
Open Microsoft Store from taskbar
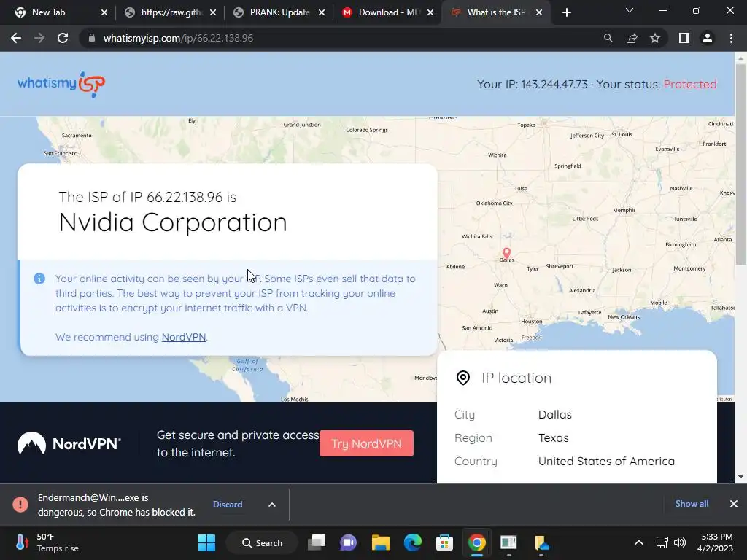tap(444, 542)
